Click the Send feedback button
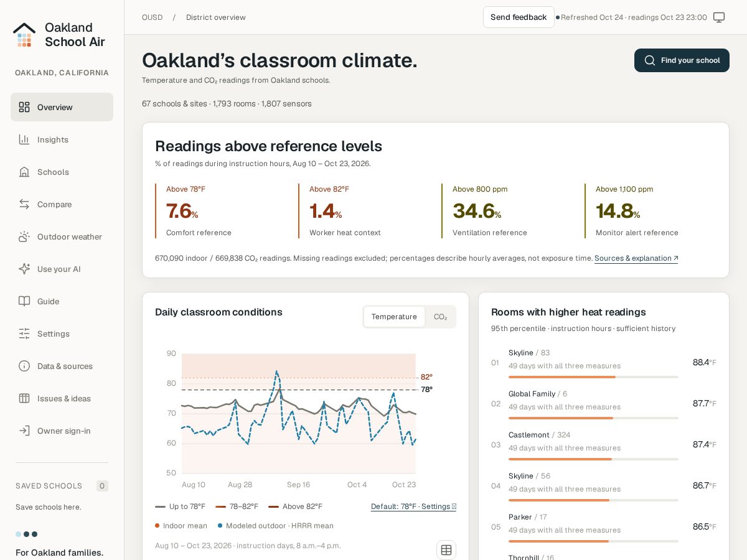The image size is (747, 560). [x=519, y=17]
